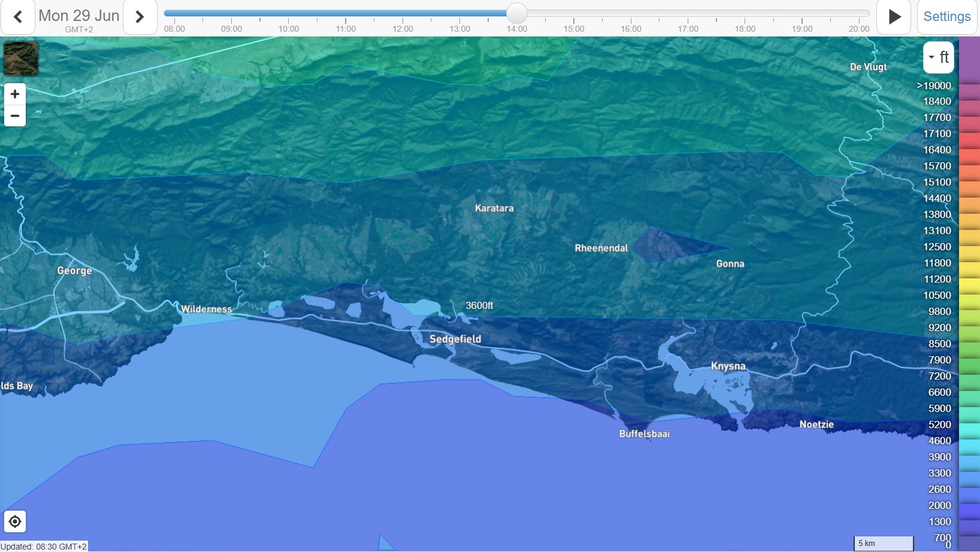Image resolution: width=980 pixels, height=552 pixels.
Task: Click the Updated: 08:30 GMT+2 status text
Action: (44, 547)
